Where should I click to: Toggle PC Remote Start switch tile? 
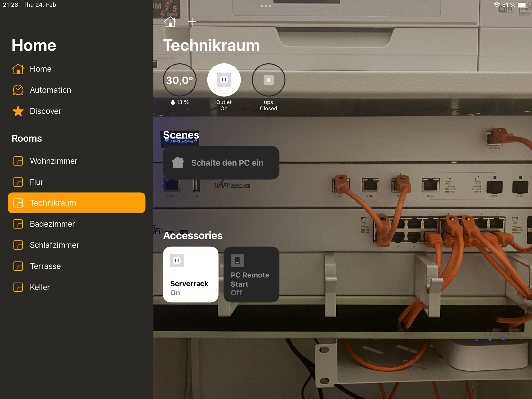click(251, 274)
